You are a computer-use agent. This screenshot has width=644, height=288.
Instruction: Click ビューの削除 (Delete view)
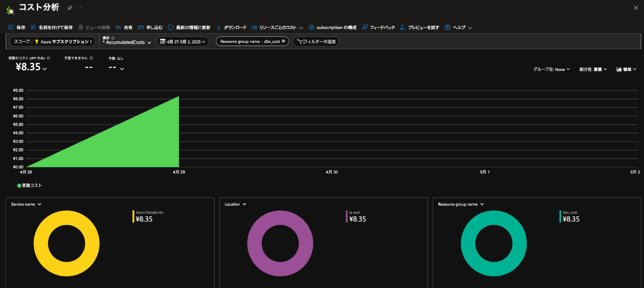tap(94, 28)
